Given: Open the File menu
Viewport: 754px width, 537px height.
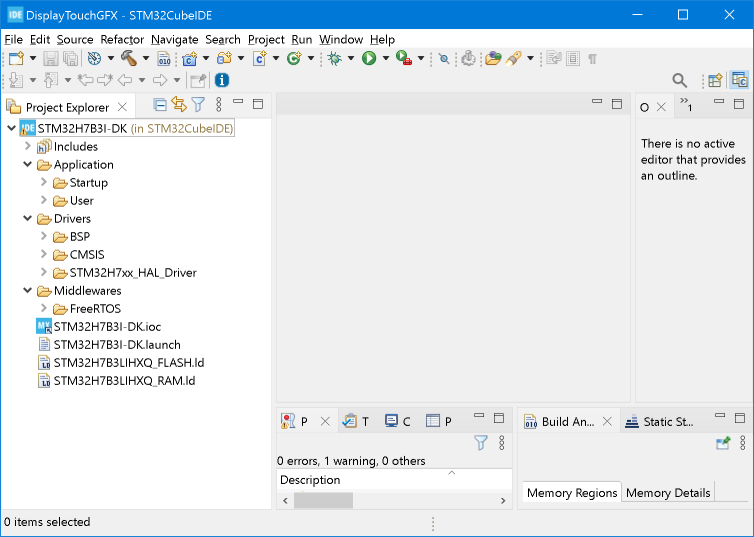Looking at the screenshot, I should [13, 39].
